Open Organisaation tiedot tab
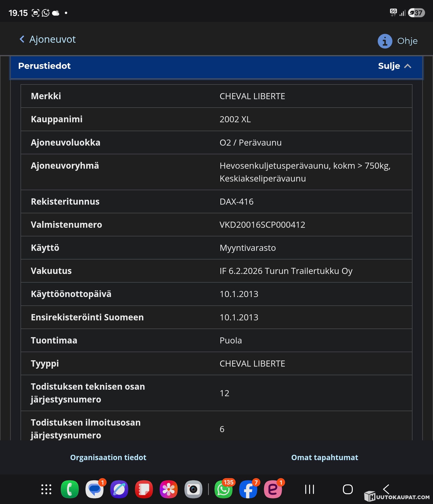Image resolution: width=433 pixels, height=504 pixels. click(x=108, y=457)
